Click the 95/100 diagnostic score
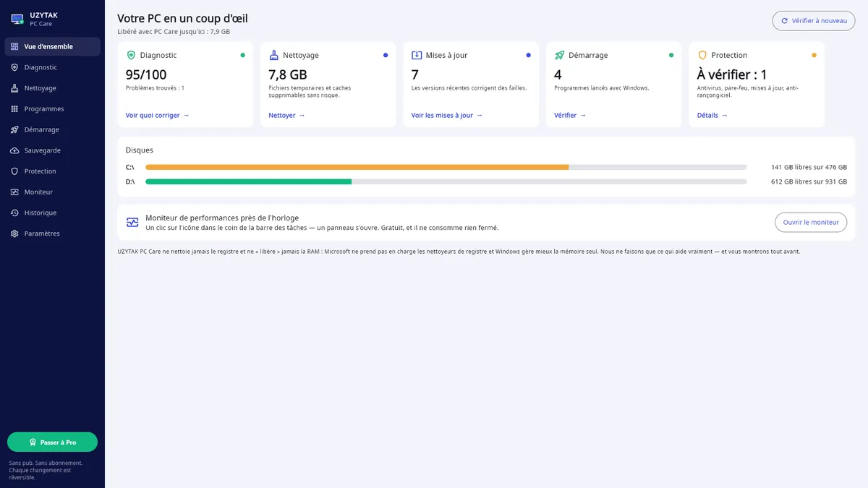Screen dimensions: 868x488 point(146,74)
